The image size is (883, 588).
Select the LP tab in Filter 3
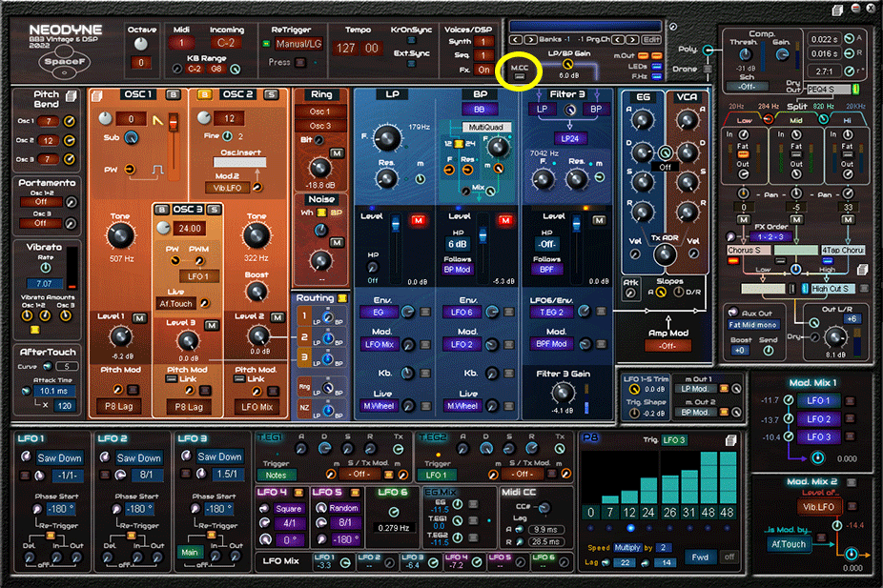pyautogui.click(x=542, y=110)
